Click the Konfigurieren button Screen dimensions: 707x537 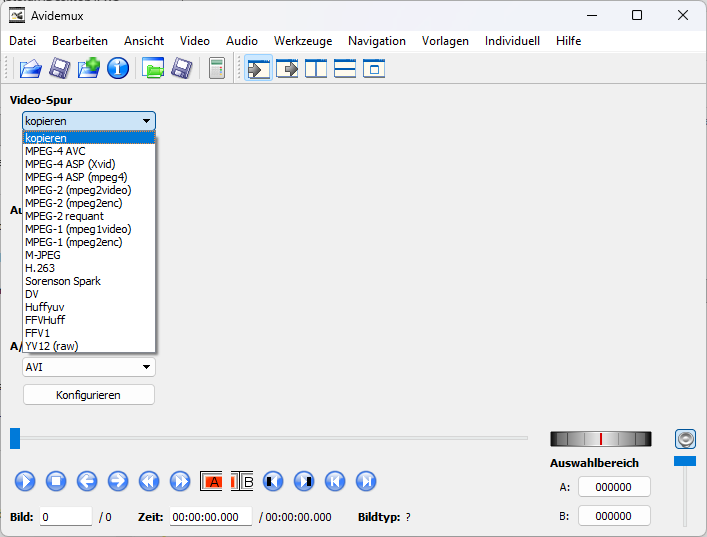tap(89, 395)
